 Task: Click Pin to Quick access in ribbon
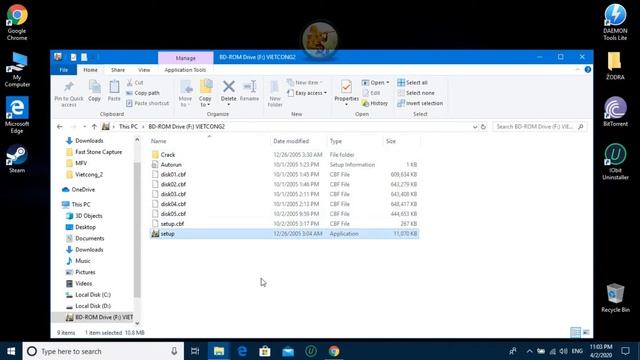pyautogui.click(x=69, y=94)
